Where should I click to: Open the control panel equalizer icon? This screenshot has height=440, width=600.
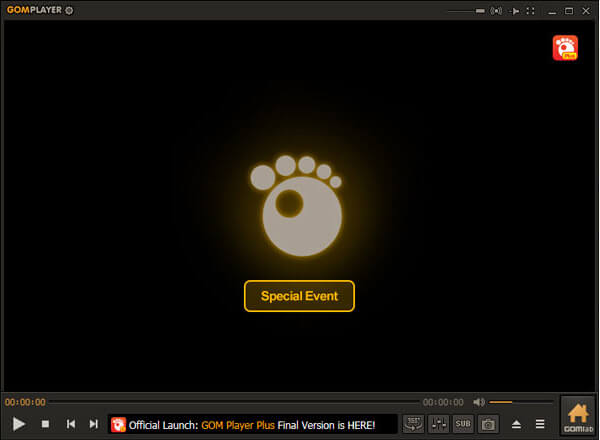click(x=439, y=424)
